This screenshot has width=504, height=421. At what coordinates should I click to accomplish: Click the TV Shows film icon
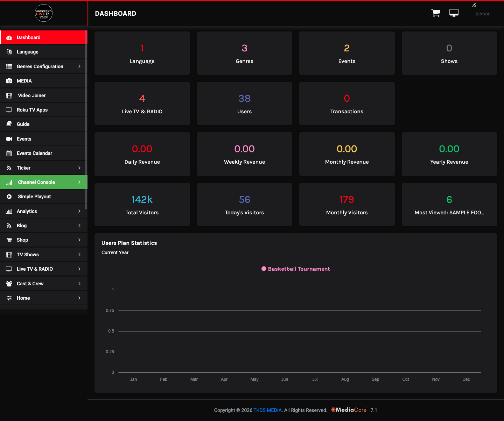pyautogui.click(x=9, y=255)
